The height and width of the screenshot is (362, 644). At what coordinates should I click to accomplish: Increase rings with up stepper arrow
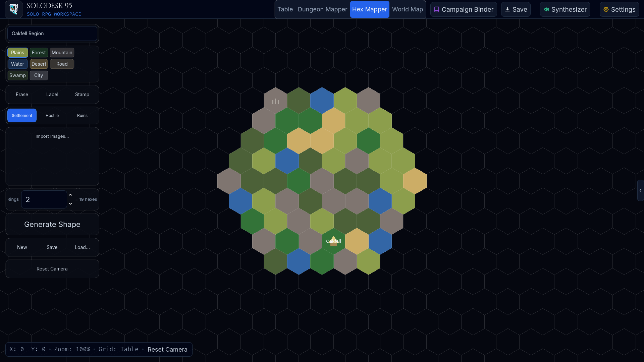pyautogui.click(x=70, y=195)
